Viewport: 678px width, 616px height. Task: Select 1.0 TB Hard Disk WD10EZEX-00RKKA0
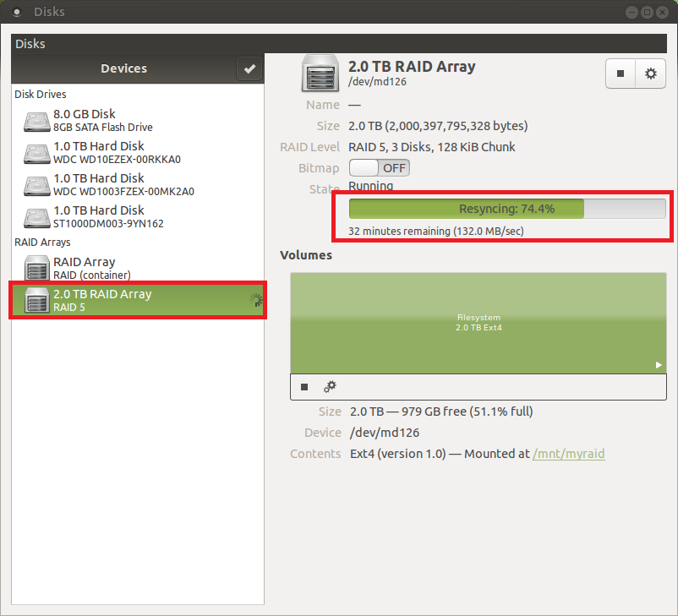coord(138,153)
